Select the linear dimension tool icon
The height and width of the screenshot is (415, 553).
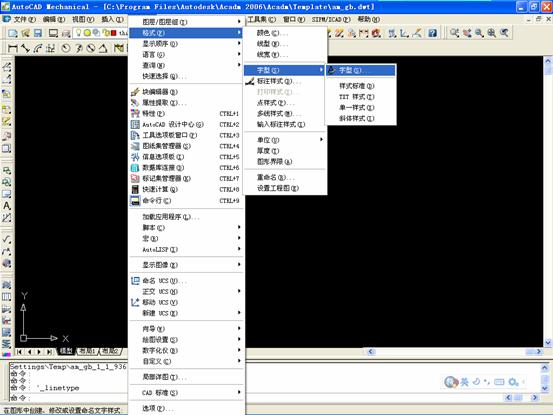pyautogui.click(x=13, y=48)
